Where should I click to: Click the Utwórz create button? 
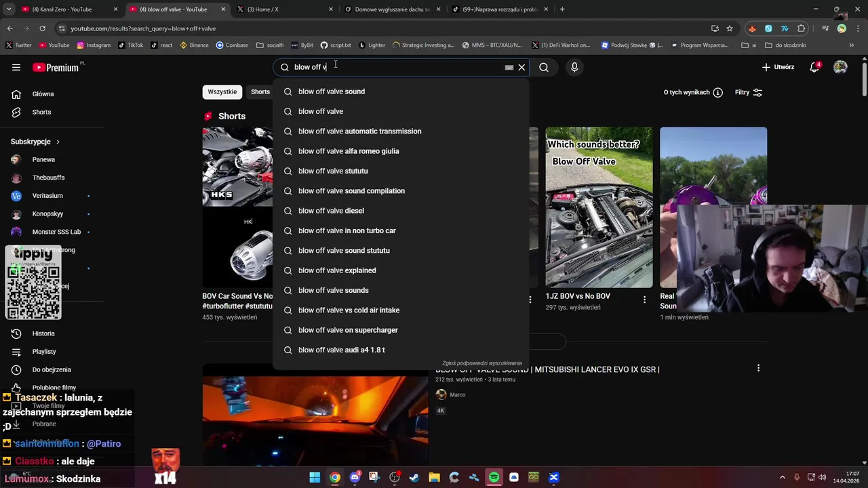coord(778,67)
